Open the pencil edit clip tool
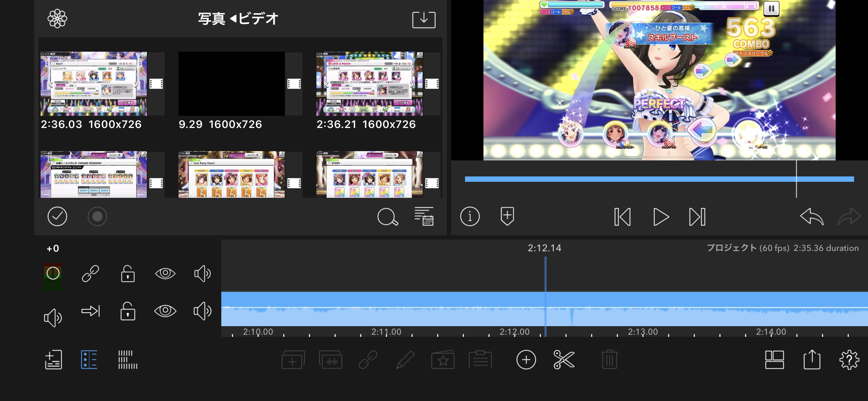 pyautogui.click(x=405, y=360)
